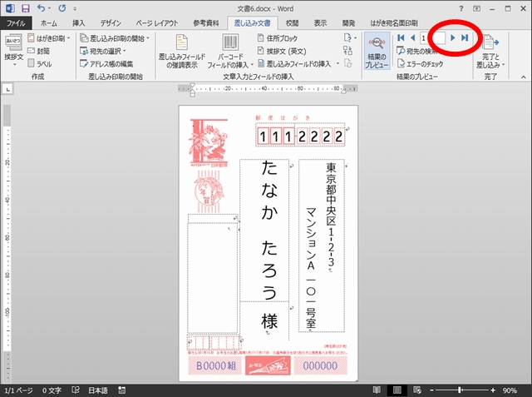Click the zoom in plus button
Viewport: 532px width, 397px height.
(493, 390)
